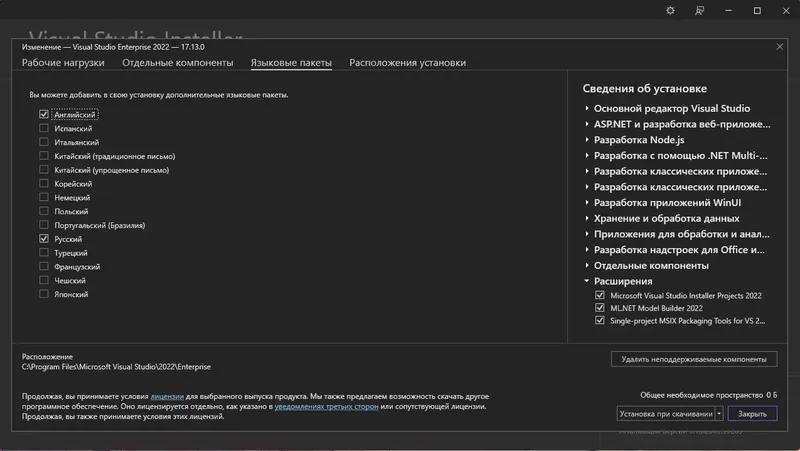Close the modify dialog with X icon
The width and height of the screenshot is (800, 451).
779,46
